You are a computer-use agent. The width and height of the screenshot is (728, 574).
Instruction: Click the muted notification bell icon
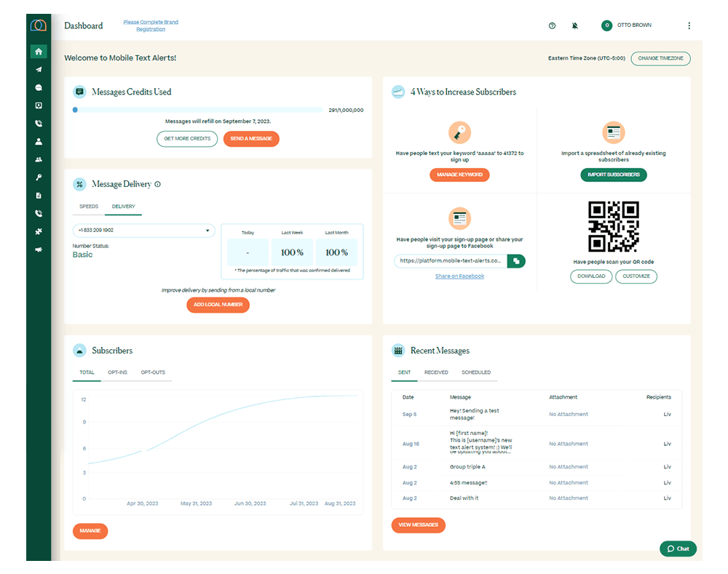tap(574, 25)
